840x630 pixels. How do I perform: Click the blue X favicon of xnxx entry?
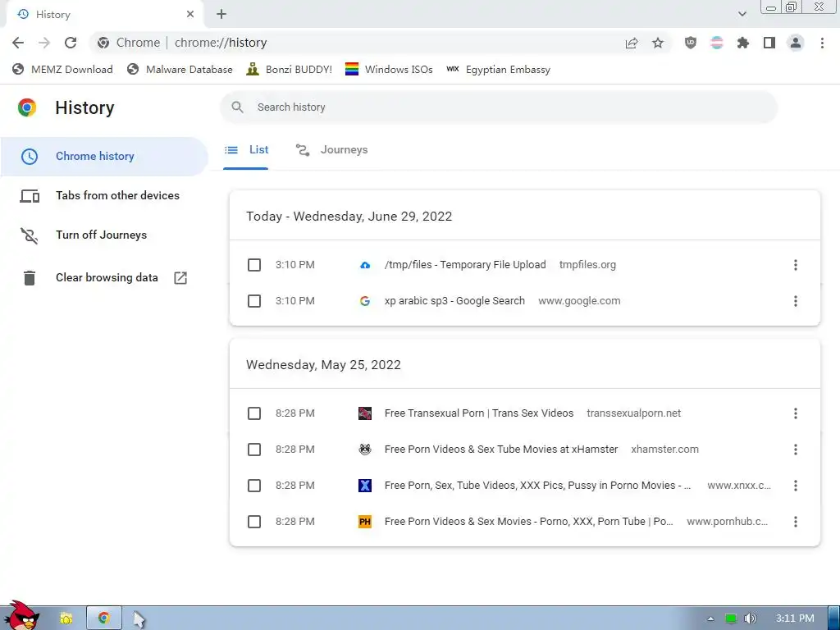tap(365, 486)
